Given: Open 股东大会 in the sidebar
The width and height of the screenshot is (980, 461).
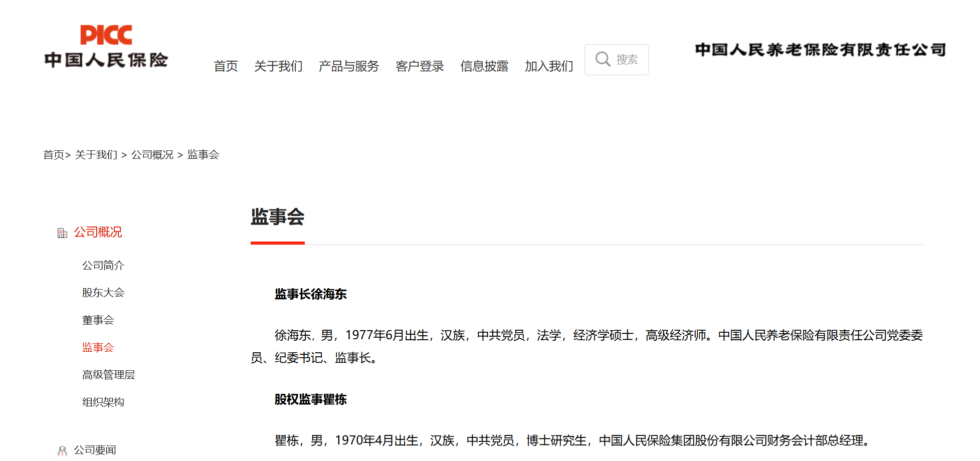Looking at the screenshot, I should [103, 293].
